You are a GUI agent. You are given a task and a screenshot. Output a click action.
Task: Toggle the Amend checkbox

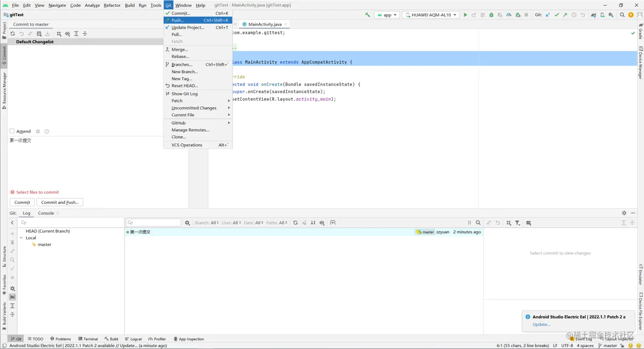point(12,132)
